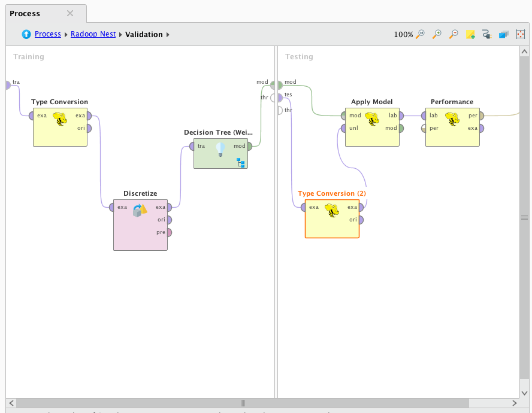
Task: Select the zoom in magnifier icon
Action: coord(437,34)
